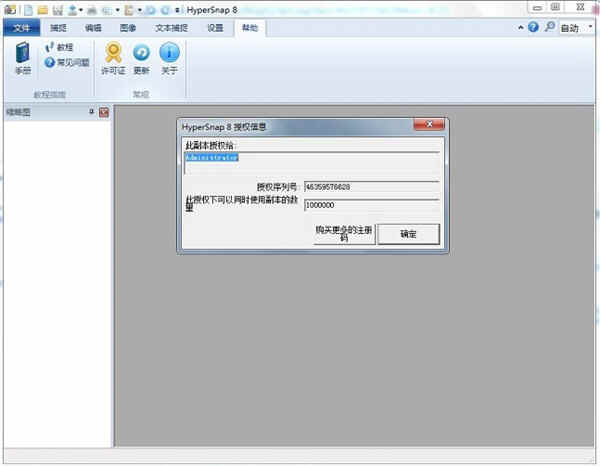Switch to the 设置 settings tab

(x=215, y=28)
